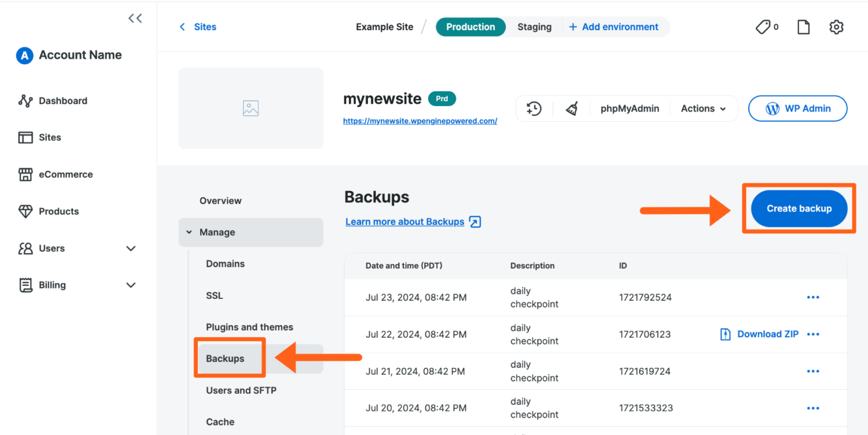Select Production environment tab

(470, 27)
